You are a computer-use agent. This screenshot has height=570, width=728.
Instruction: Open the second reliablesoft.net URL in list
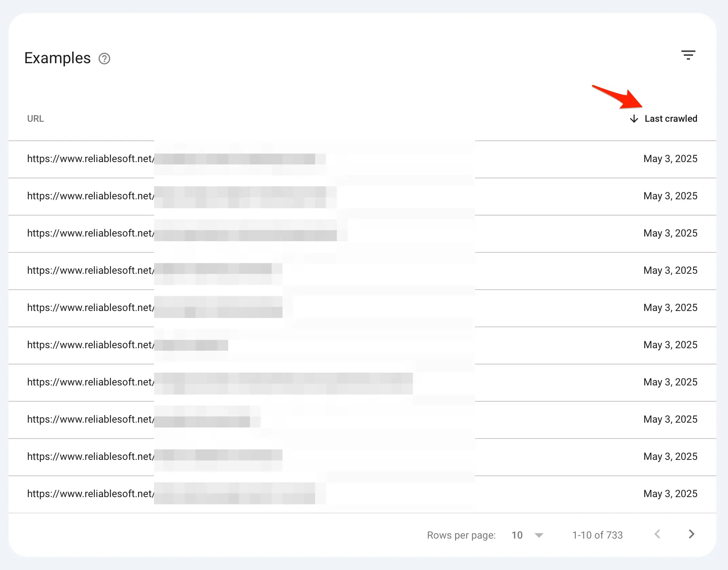click(x=90, y=196)
